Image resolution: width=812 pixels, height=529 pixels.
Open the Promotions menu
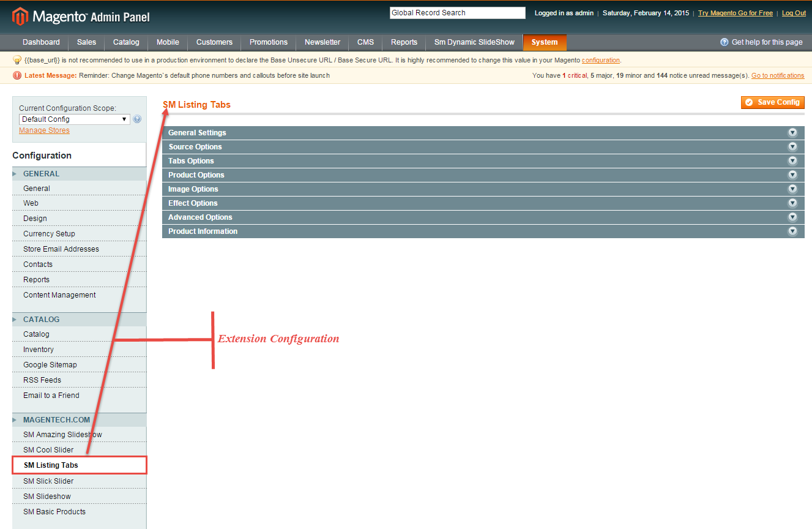tap(269, 42)
